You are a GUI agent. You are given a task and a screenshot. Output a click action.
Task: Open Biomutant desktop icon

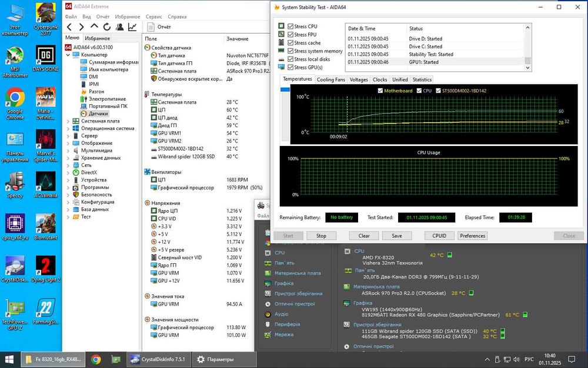pyautogui.click(x=46, y=227)
